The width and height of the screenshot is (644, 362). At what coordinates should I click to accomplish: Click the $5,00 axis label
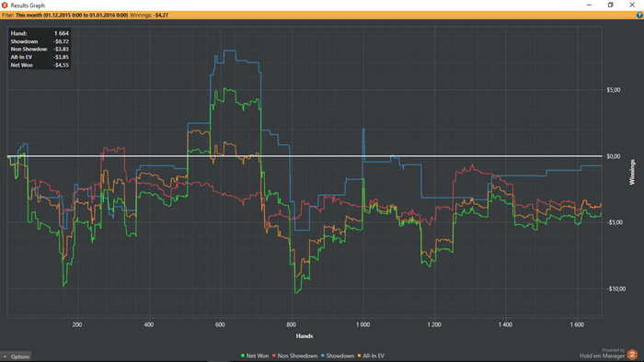614,90
